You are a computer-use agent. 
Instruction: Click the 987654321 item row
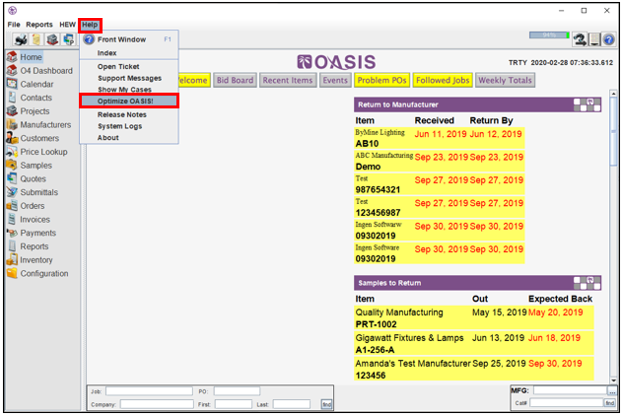[439, 184]
